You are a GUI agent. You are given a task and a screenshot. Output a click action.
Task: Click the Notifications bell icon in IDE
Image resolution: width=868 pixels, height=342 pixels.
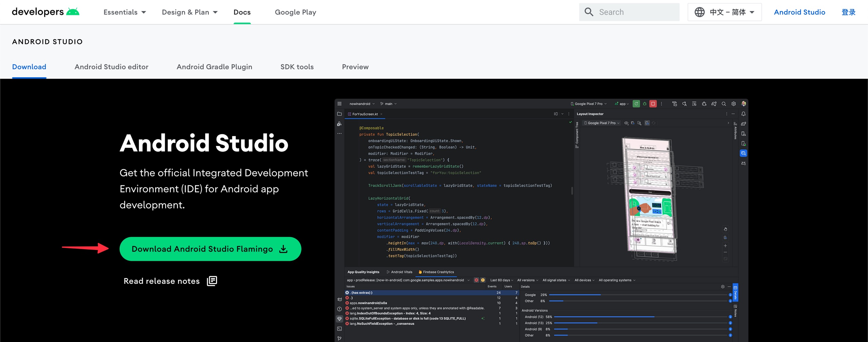coord(743,114)
